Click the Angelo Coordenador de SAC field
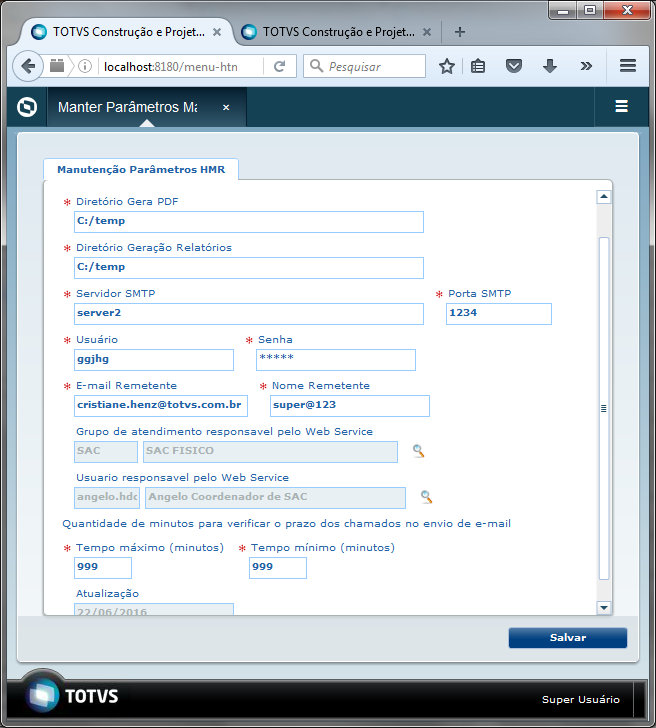Image resolution: width=656 pixels, height=728 pixels. pyautogui.click(x=275, y=498)
